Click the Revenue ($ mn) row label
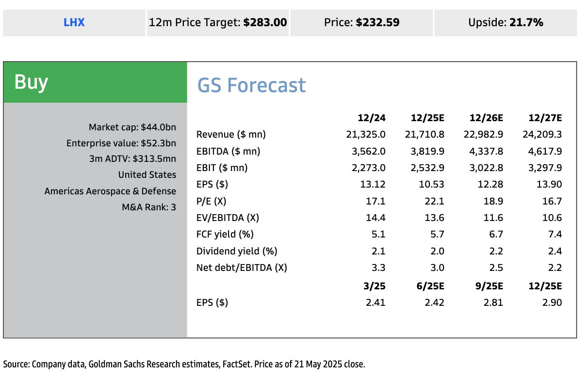Viewport: 588px width, 379px height. pos(231,134)
